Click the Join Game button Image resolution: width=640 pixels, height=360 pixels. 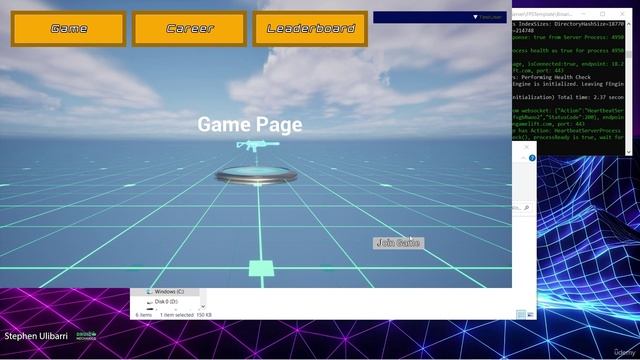click(x=398, y=243)
